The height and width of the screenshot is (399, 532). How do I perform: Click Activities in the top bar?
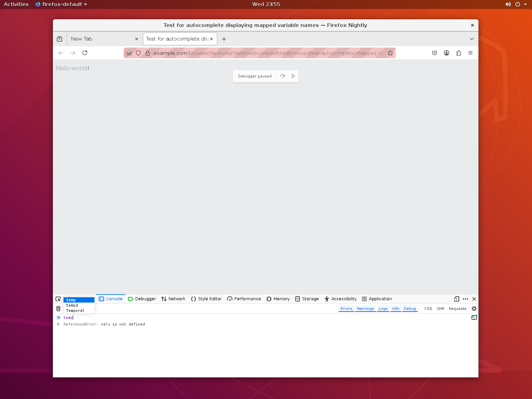click(16, 4)
